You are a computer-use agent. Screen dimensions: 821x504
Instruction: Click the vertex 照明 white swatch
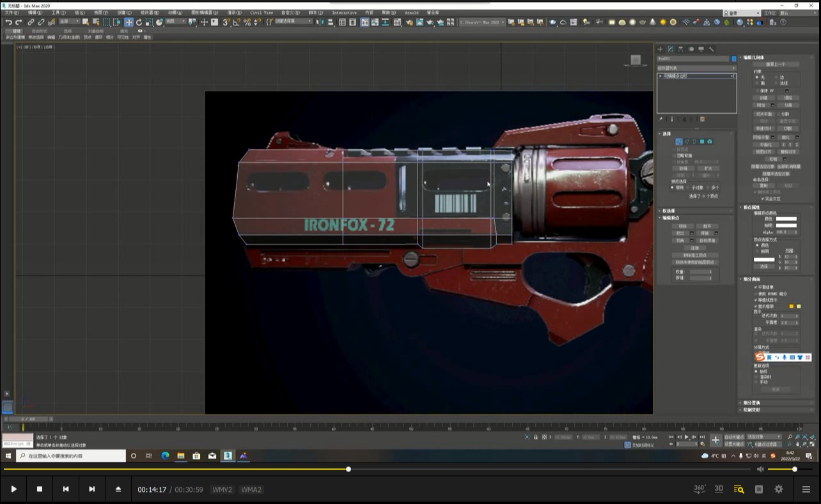tap(786, 225)
